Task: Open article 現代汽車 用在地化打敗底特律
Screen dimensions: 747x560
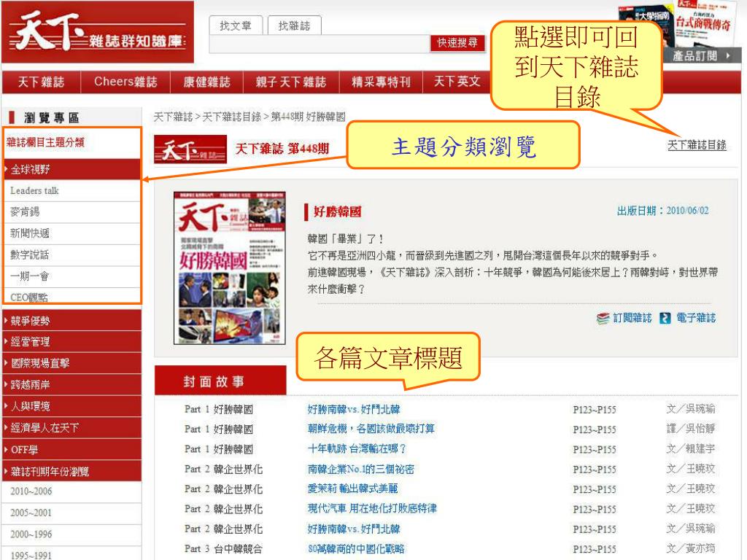Action: [372, 508]
